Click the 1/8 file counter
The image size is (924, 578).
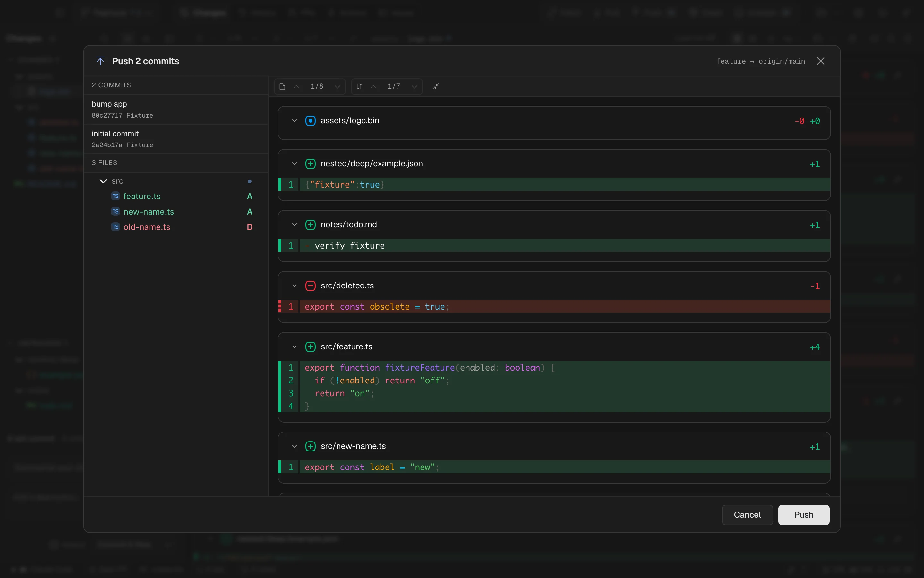point(317,87)
